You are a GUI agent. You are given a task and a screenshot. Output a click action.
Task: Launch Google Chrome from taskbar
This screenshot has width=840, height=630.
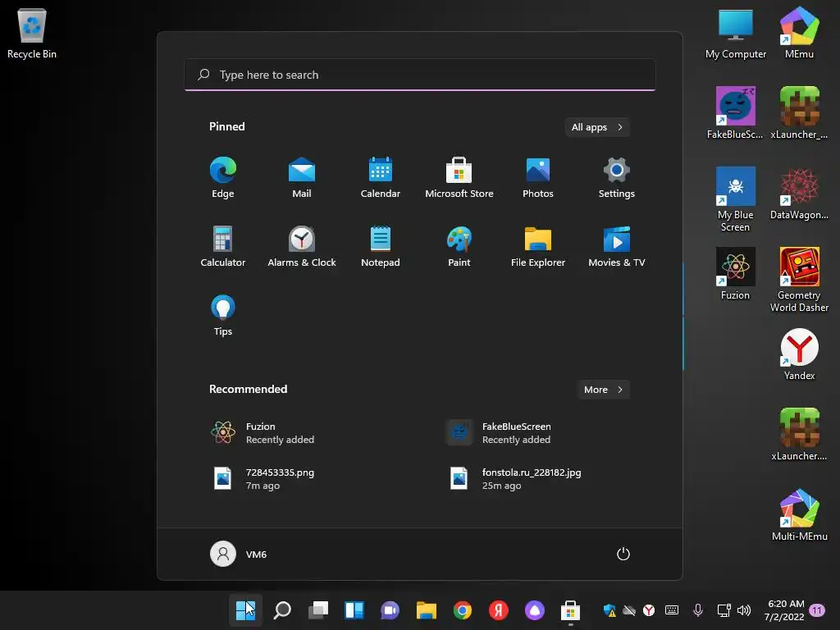click(x=463, y=610)
